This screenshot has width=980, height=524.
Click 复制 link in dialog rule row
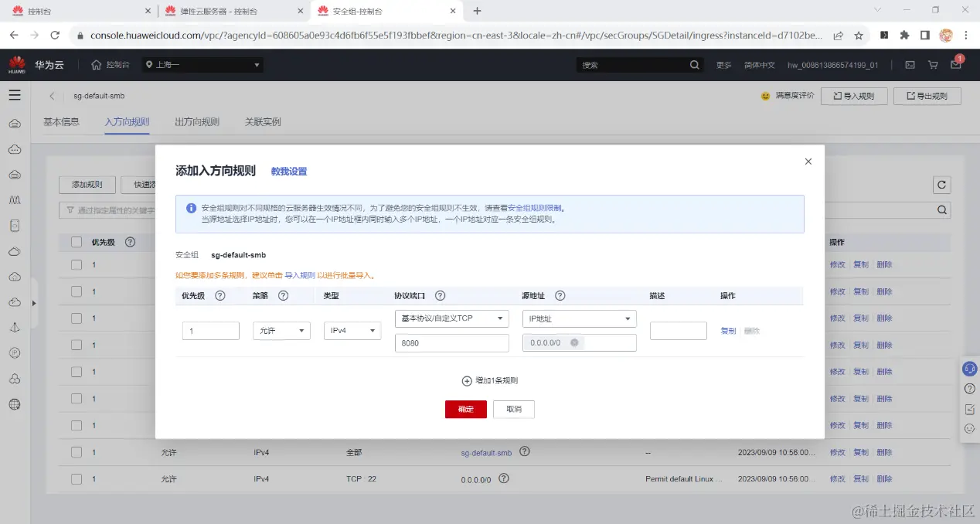[x=728, y=331]
